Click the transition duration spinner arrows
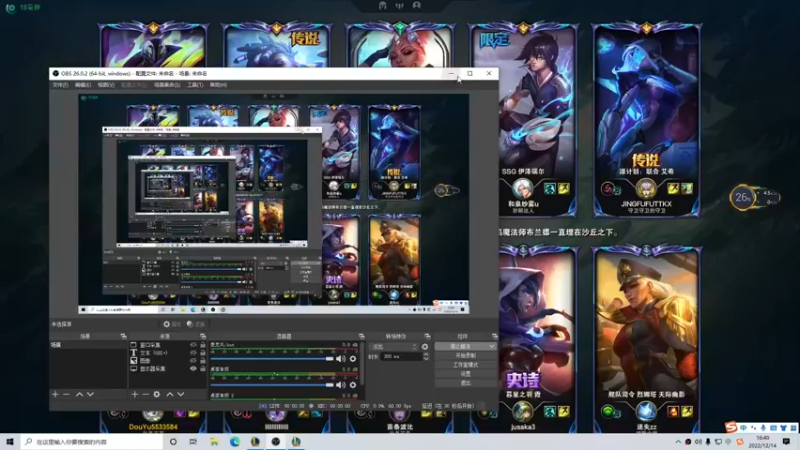Image resolution: width=800 pixels, height=450 pixels. [x=426, y=356]
